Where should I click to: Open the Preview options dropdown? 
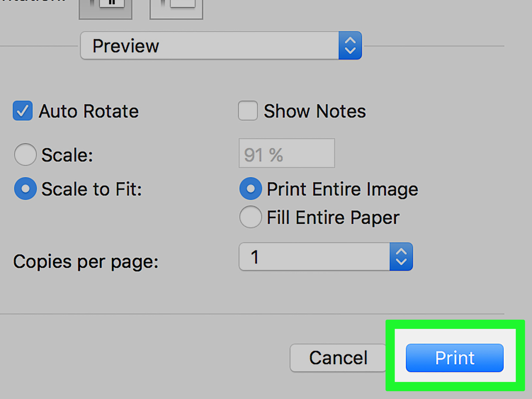221,45
